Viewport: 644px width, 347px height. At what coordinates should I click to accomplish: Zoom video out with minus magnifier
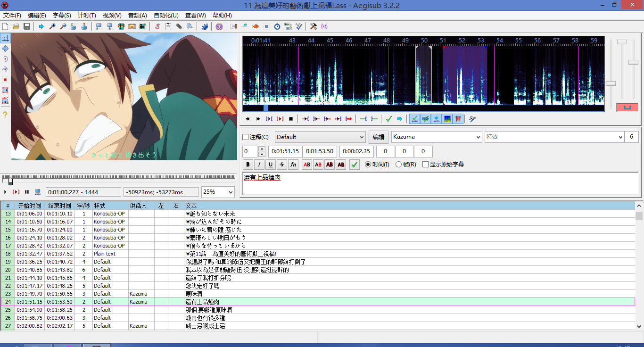(63, 26)
